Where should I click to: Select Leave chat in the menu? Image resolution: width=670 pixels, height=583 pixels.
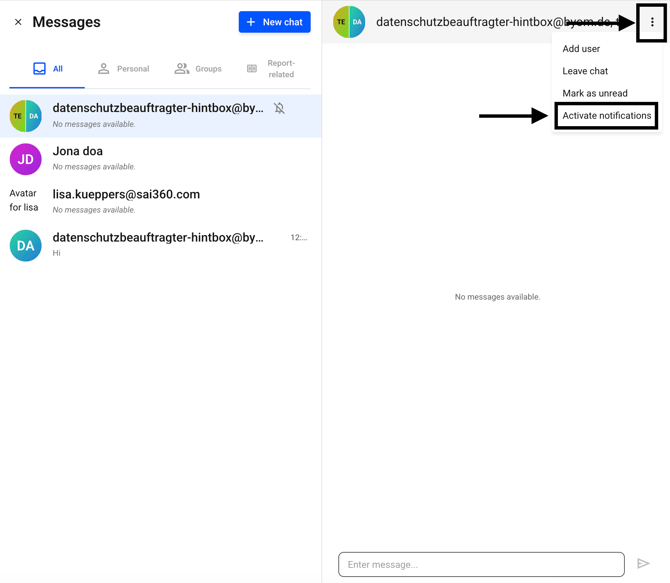tap(585, 71)
